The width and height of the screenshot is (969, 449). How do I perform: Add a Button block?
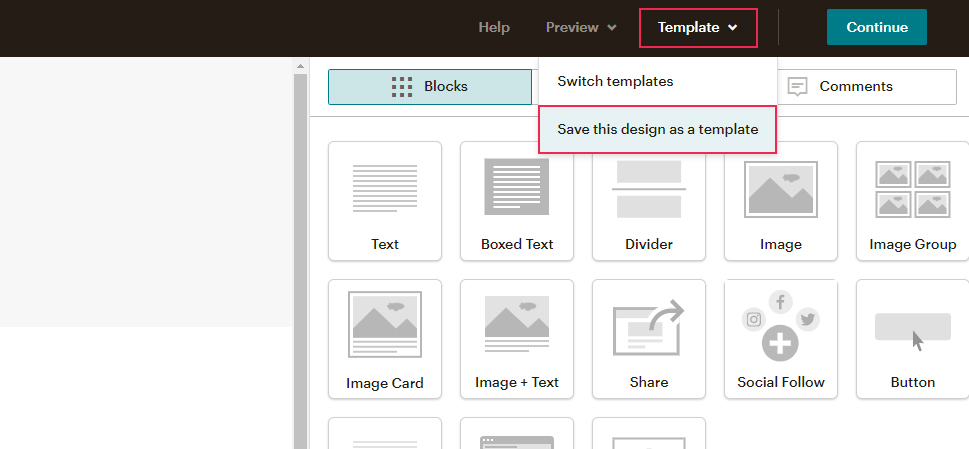(x=912, y=339)
